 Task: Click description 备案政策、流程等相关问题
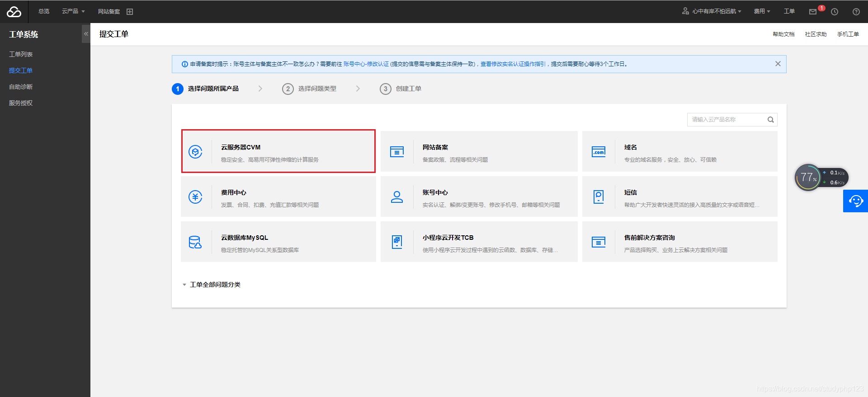coord(455,160)
